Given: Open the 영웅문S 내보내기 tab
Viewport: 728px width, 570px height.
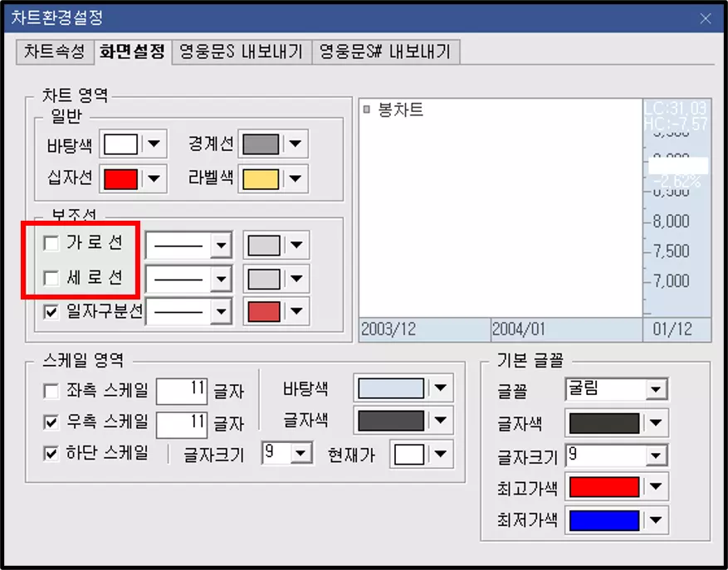Looking at the screenshot, I should [x=241, y=51].
